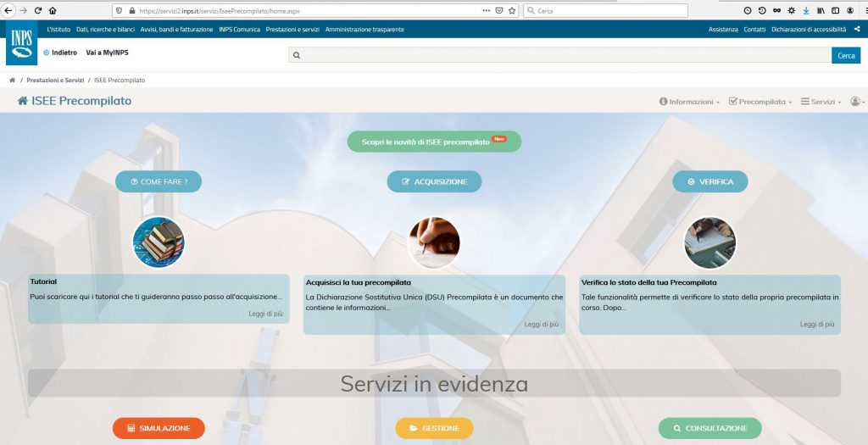Click the Contatti link

click(754, 30)
